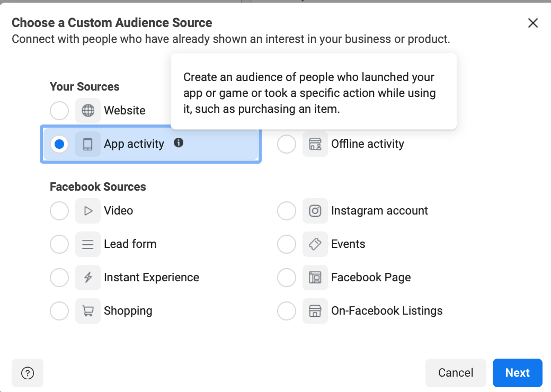The image size is (551, 392).
Task: Click the ticket icon for Events
Action: pos(315,244)
